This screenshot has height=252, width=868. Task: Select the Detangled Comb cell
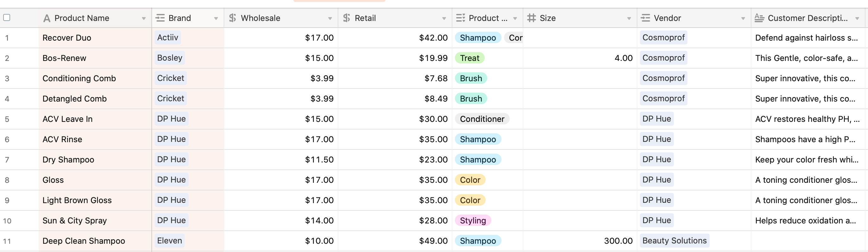(95, 99)
